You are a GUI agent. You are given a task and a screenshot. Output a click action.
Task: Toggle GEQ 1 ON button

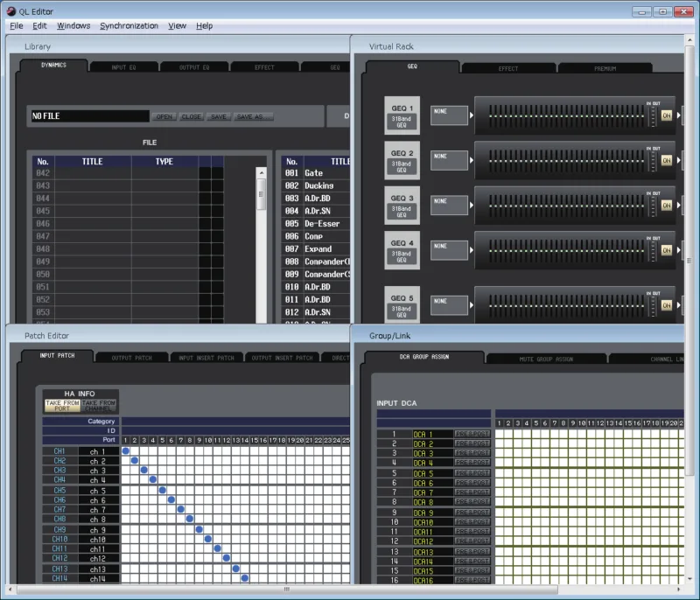(x=666, y=115)
